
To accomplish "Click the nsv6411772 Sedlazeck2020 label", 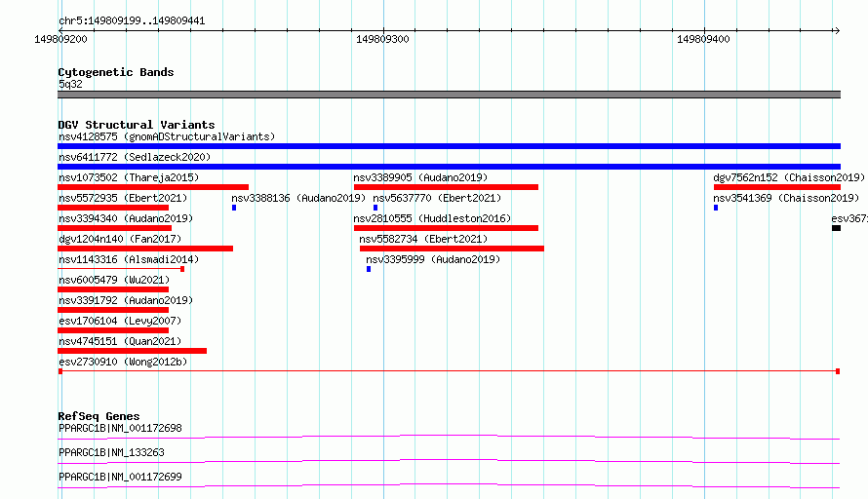I will pos(135,157).
